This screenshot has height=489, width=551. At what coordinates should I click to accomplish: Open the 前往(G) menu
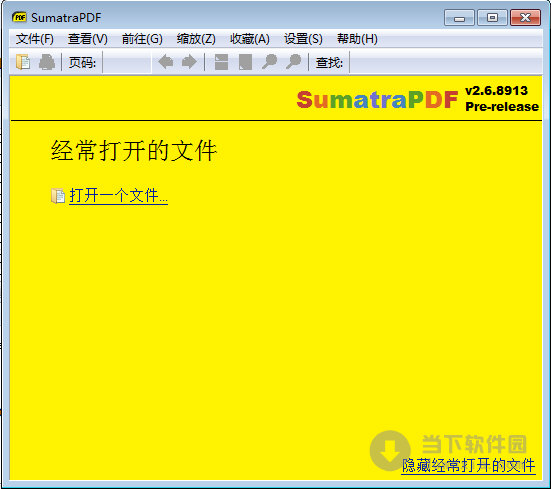pos(142,39)
